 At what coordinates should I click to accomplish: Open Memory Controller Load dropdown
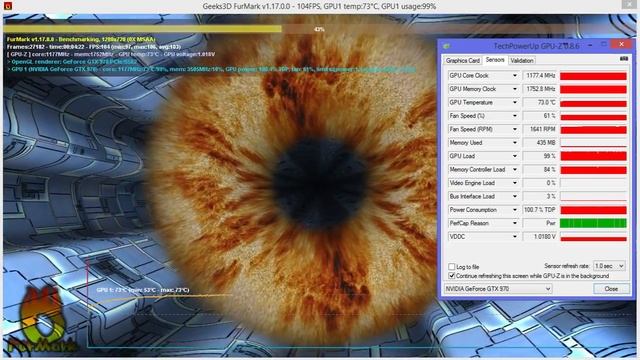[514, 169]
